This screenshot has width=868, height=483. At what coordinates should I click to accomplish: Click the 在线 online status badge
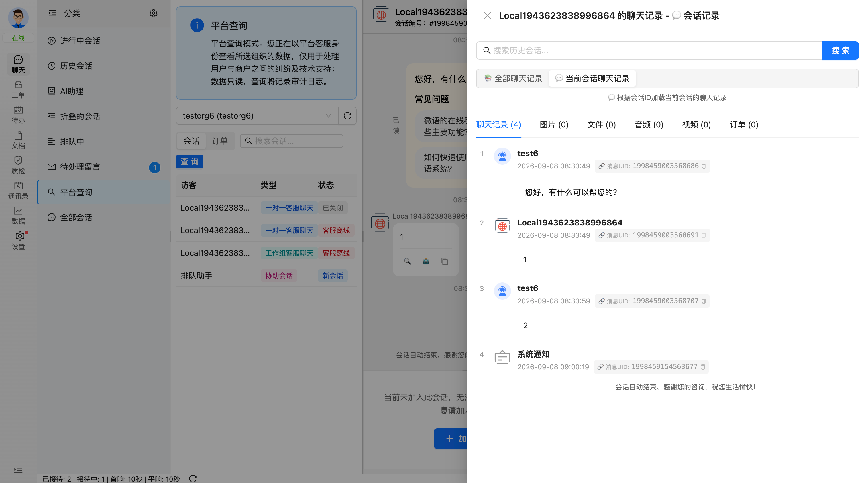(18, 38)
